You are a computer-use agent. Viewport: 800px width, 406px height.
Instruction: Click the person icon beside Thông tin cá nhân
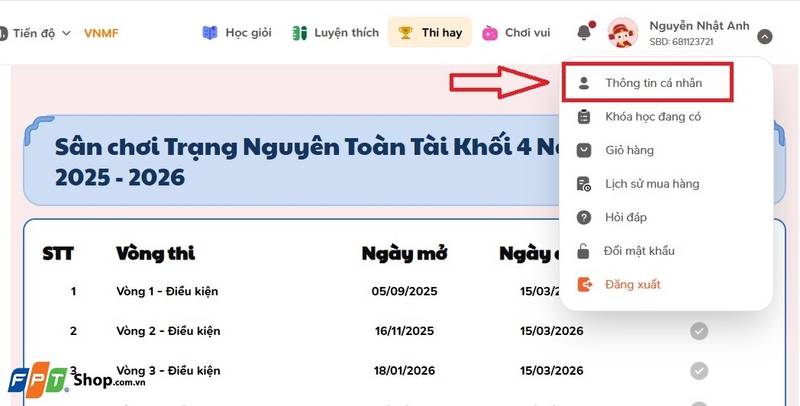[x=584, y=83]
